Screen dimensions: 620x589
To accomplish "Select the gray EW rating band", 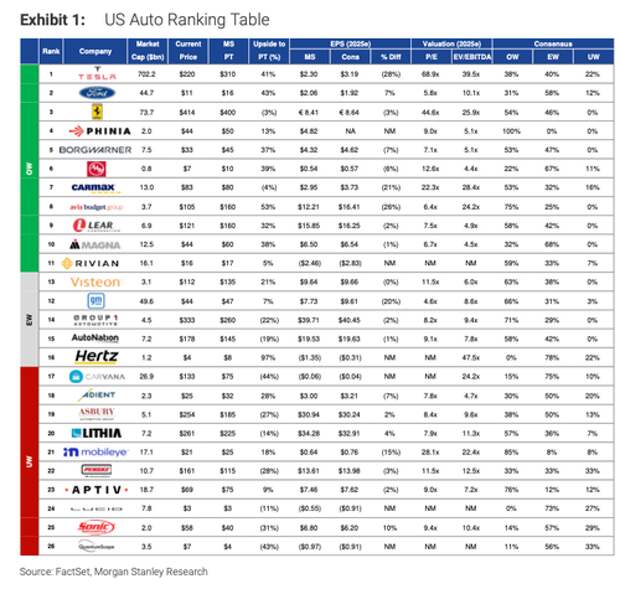I will 29,319.
